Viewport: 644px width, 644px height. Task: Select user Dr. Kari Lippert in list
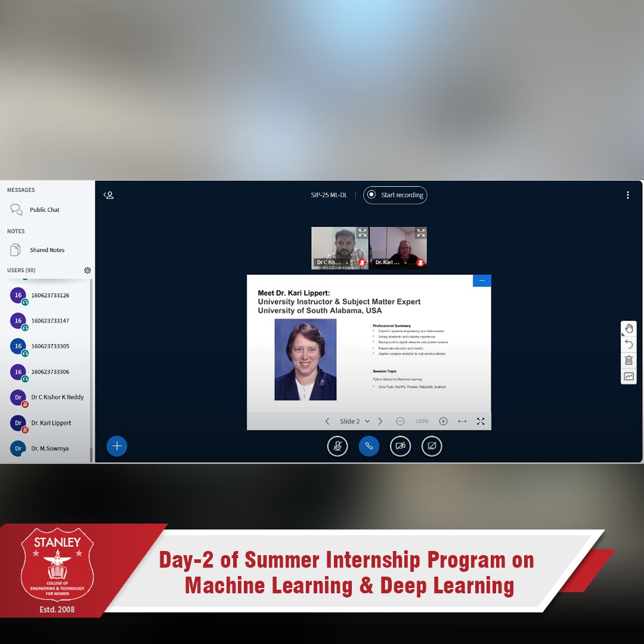(x=48, y=423)
